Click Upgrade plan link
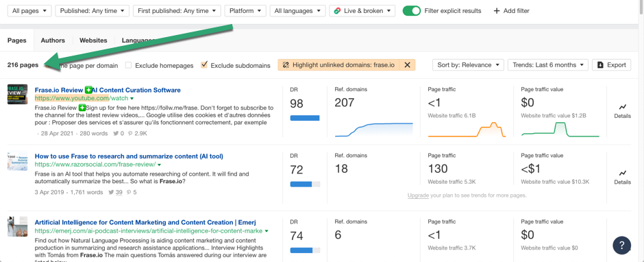The height and width of the screenshot is (262, 644). tap(418, 195)
